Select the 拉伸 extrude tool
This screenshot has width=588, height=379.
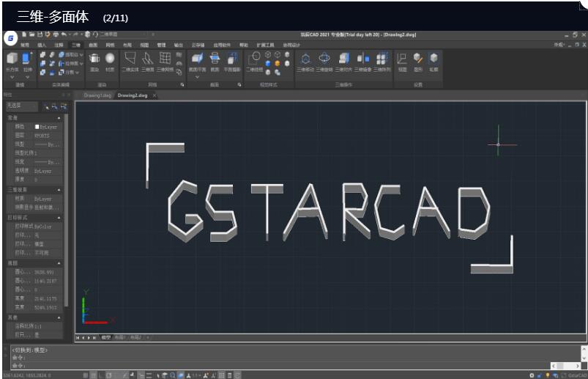pyautogui.click(x=27, y=62)
